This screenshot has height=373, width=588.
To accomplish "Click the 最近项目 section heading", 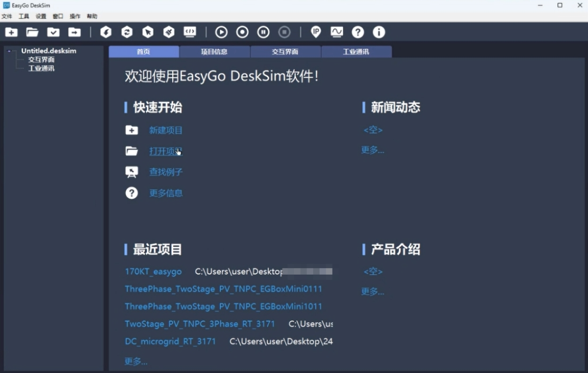I will (x=157, y=250).
